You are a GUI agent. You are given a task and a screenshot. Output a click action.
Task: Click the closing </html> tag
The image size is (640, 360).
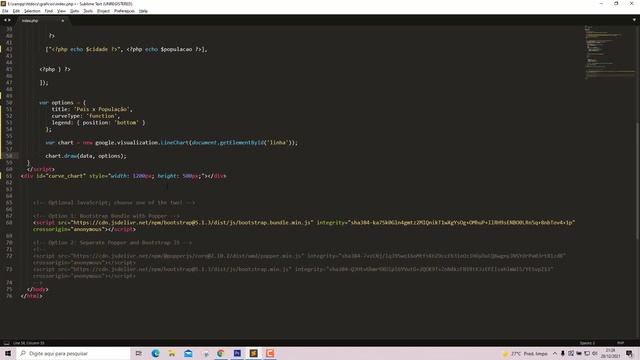pos(31,296)
